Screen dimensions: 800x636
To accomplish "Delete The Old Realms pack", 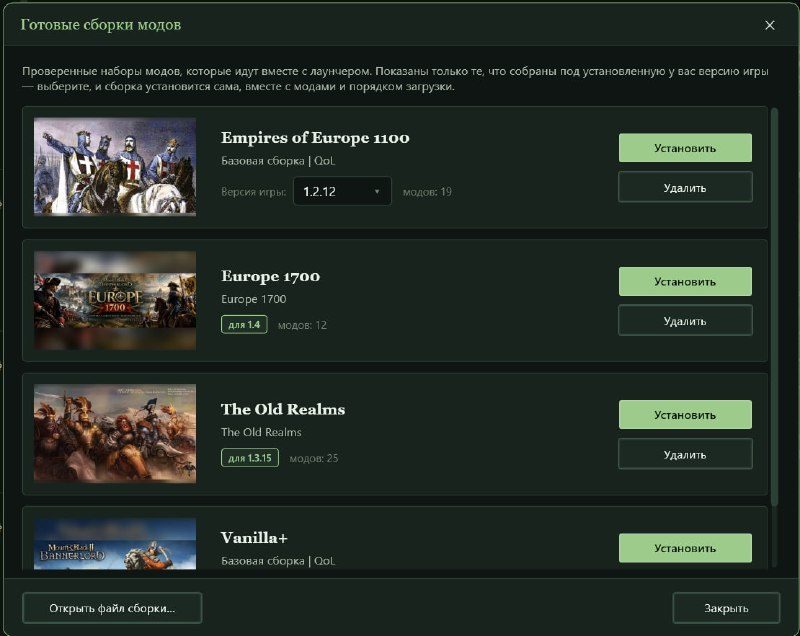I will 685,454.
